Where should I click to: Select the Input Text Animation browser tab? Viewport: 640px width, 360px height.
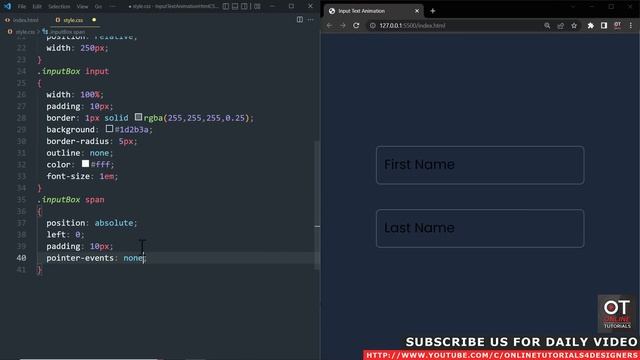click(x=373, y=11)
